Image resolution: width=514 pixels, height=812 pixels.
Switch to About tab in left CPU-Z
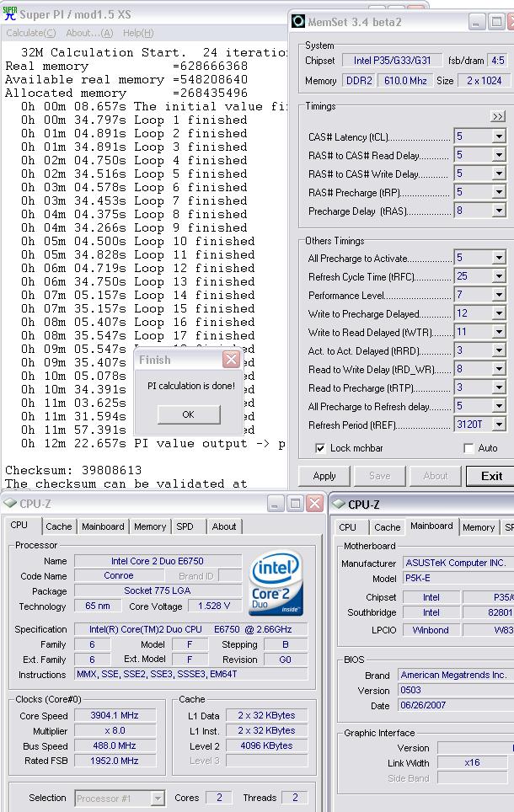pos(224,526)
